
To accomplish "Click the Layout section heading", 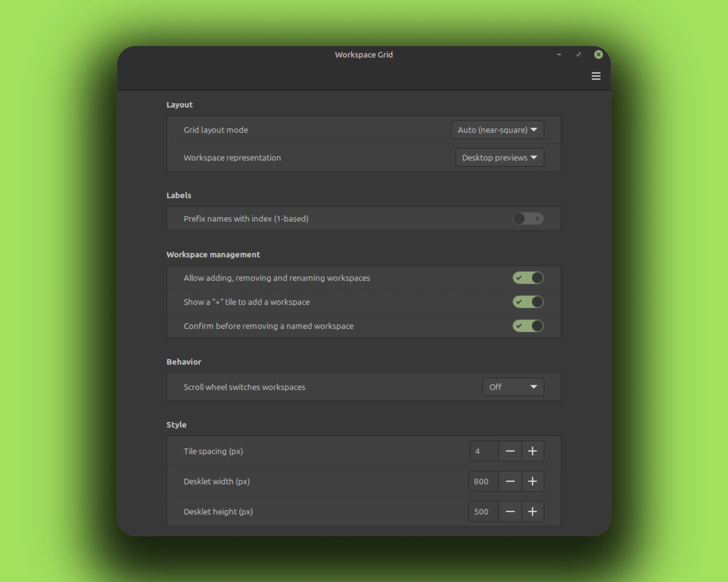I will pyautogui.click(x=179, y=105).
